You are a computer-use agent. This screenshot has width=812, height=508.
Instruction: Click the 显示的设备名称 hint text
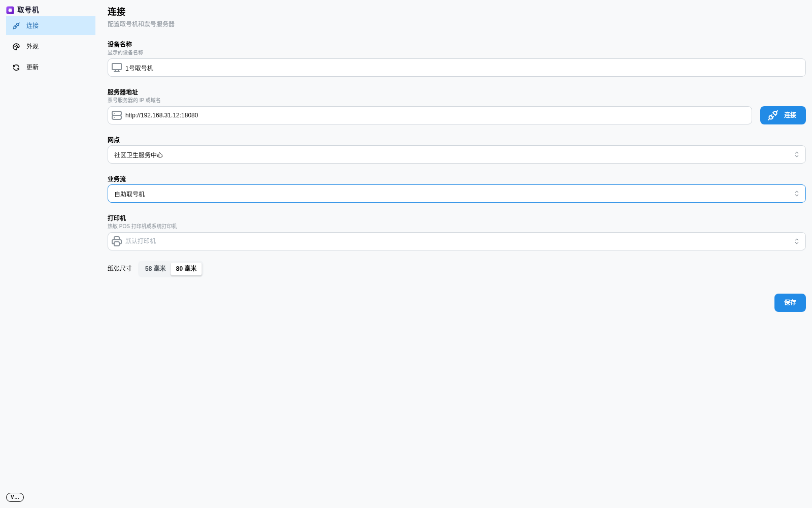[x=125, y=52]
